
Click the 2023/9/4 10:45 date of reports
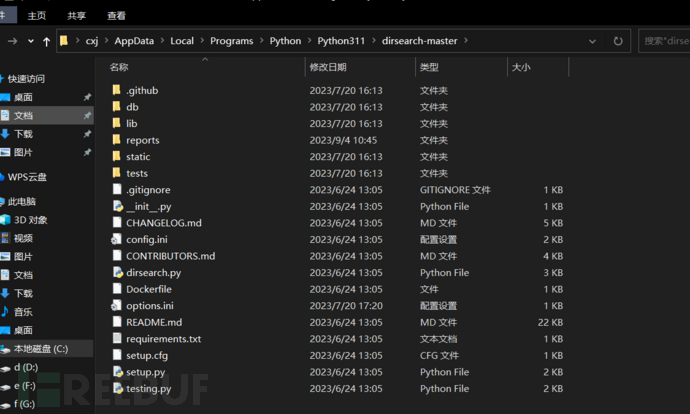click(x=343, y=140)
